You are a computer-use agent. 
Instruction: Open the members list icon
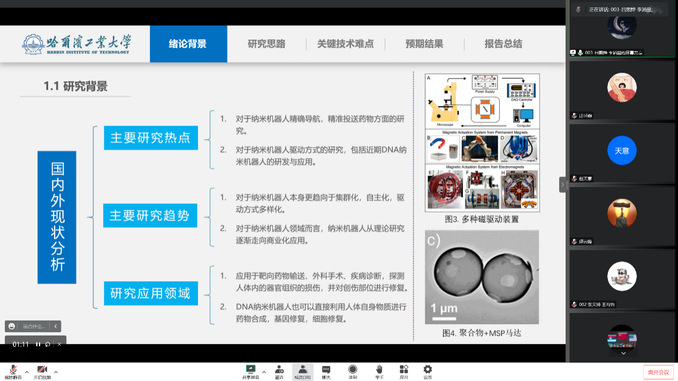[303, 372]
